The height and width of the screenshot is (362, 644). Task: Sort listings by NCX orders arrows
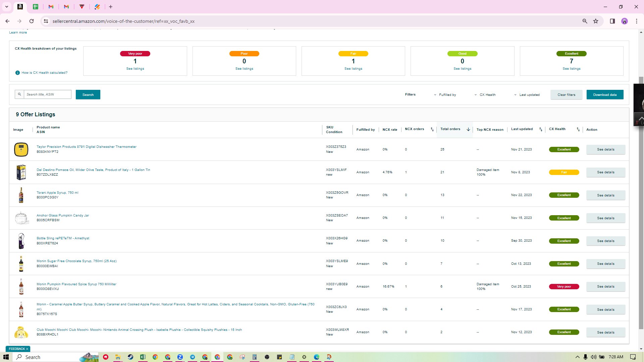pos(432,129)
